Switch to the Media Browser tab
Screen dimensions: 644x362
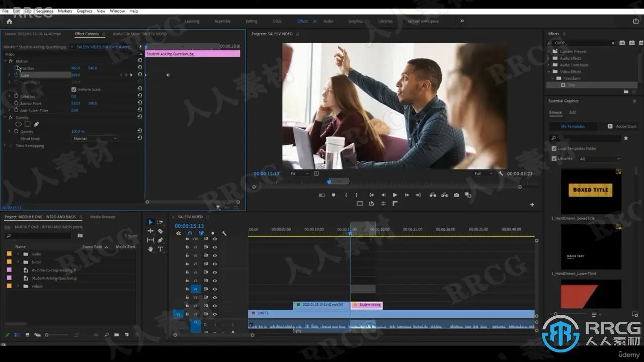(103, 217)
